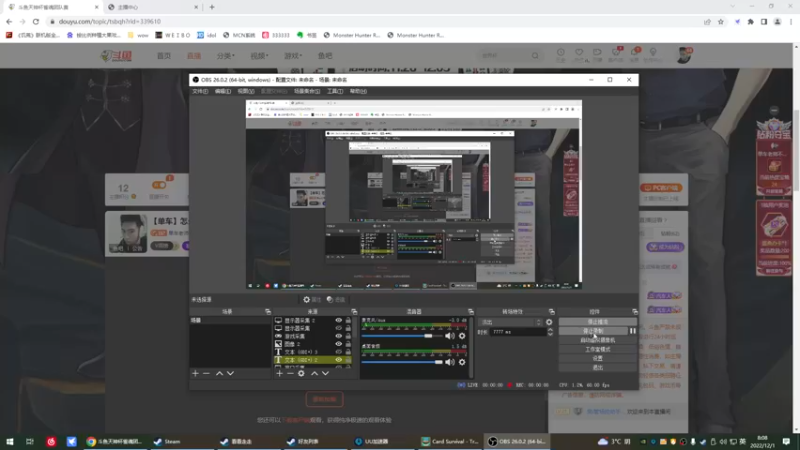The image size is (800, 450).
Task: Undock the Scene Transitions panel
Action: [552, 311]
